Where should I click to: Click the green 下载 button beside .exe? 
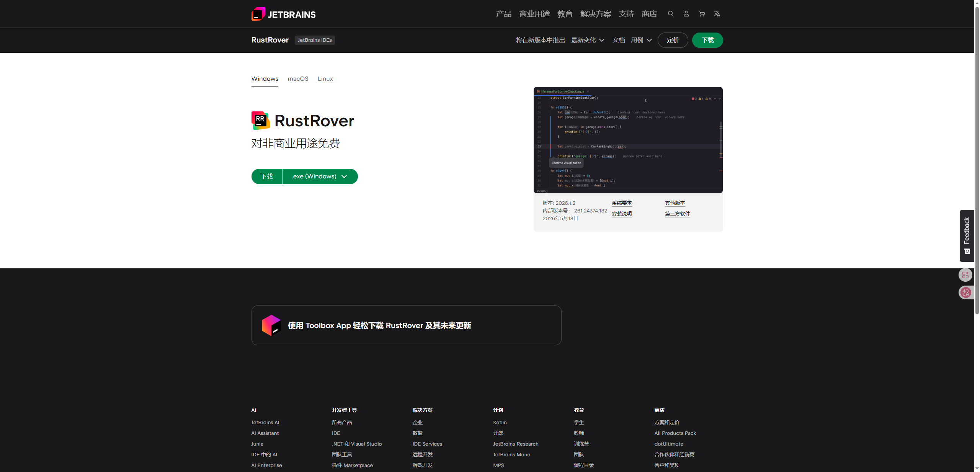tap(267, 176)
